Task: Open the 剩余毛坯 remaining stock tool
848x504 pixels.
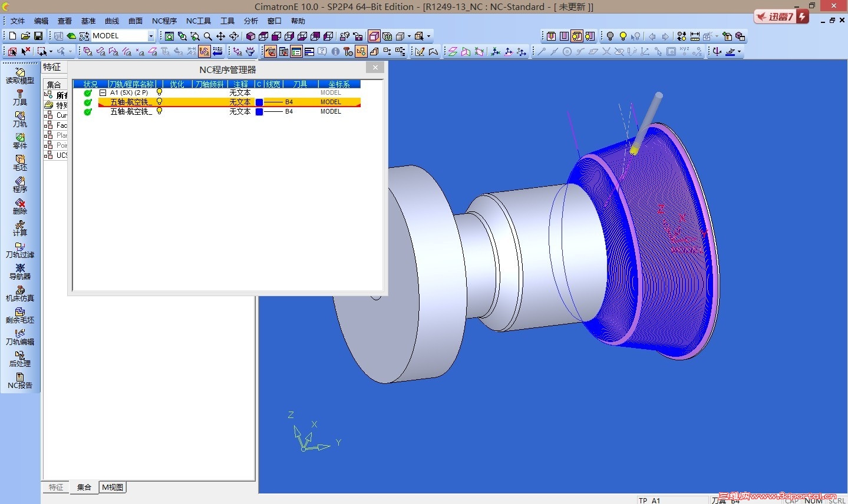Action: pyautogui.click(x=20, y=316)
